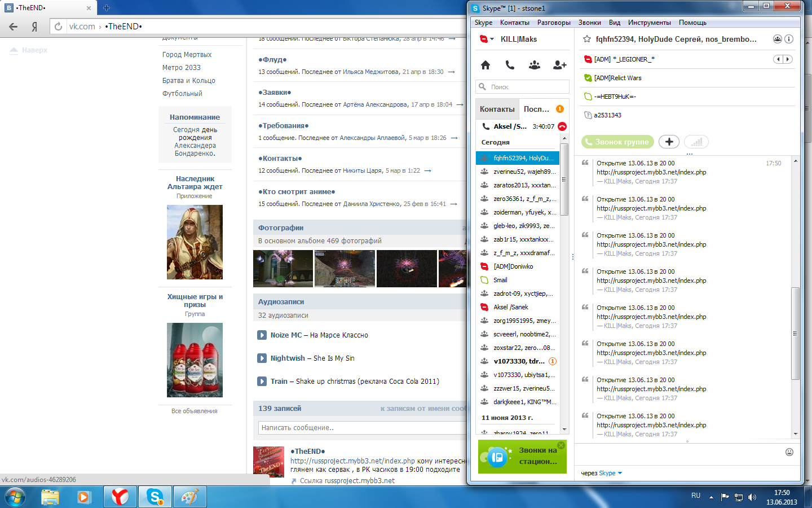Play Noize MC track in browser
Screen dimensions: 812x508
(262, 335)
